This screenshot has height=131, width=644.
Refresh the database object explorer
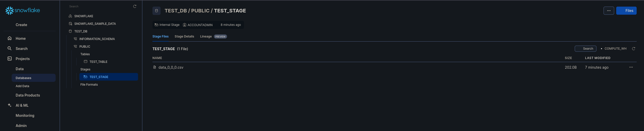(135, 6)
